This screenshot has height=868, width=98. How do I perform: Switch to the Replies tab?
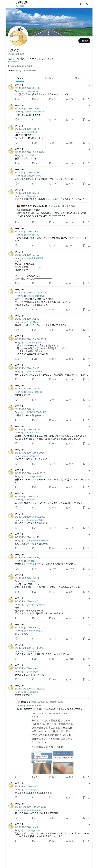point(49,78)
